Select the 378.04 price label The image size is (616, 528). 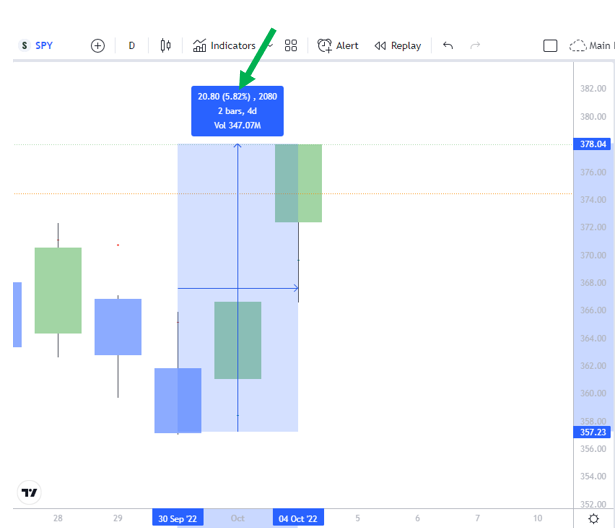pos(592,144)
